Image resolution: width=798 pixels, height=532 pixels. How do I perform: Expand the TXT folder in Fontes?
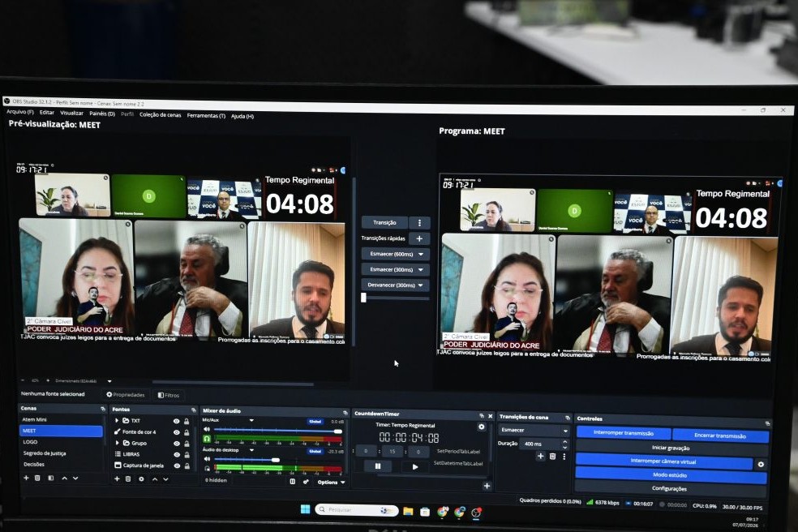point(117,421)
